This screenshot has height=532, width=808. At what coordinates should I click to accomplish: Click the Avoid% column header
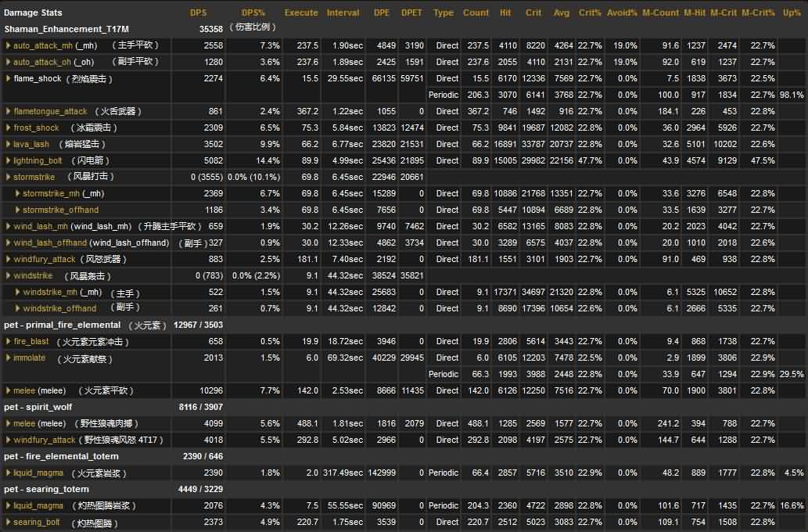622,13
